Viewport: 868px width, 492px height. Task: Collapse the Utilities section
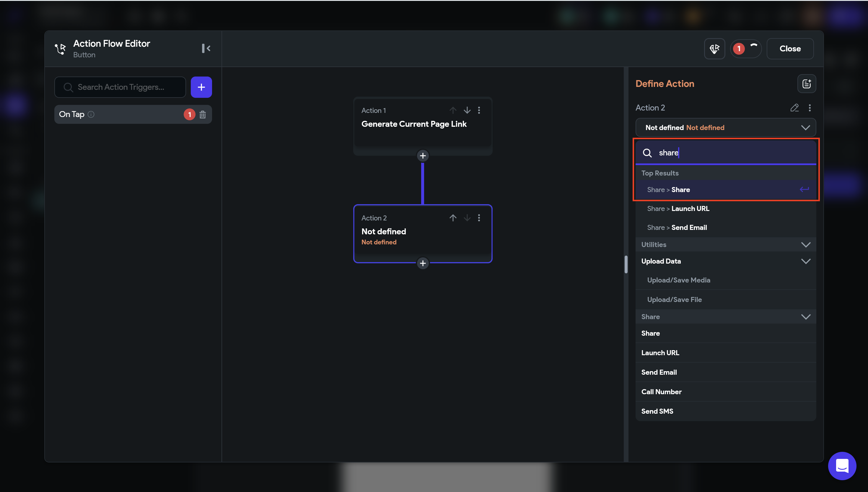[x=805, y=245]
